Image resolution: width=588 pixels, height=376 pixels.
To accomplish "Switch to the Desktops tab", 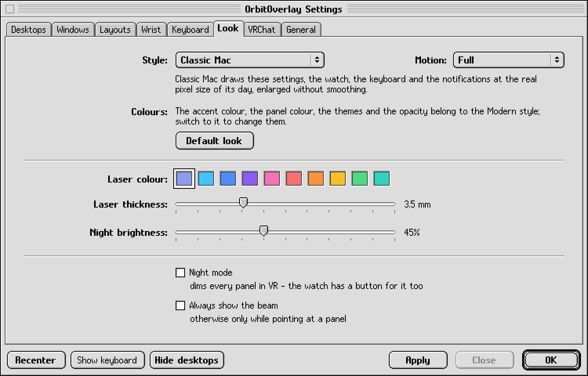I will (29, 29).
